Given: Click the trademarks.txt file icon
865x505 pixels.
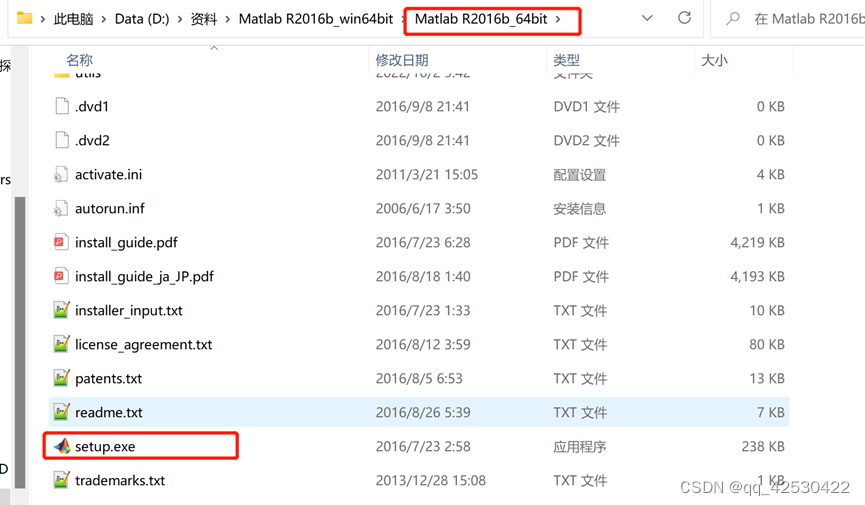Looking at the screenshot, I should pyautogui.click(x=61, y=480).
